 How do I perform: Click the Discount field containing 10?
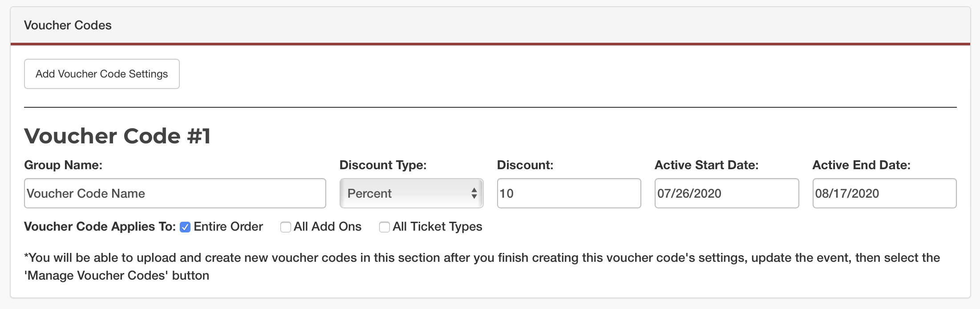click(568, 193)
